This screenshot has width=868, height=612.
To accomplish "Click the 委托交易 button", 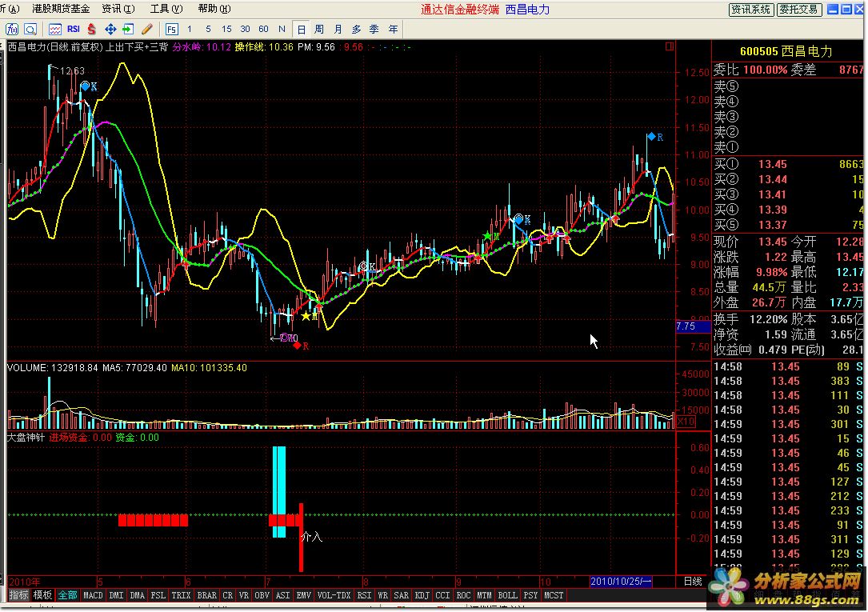I will 799,10.
